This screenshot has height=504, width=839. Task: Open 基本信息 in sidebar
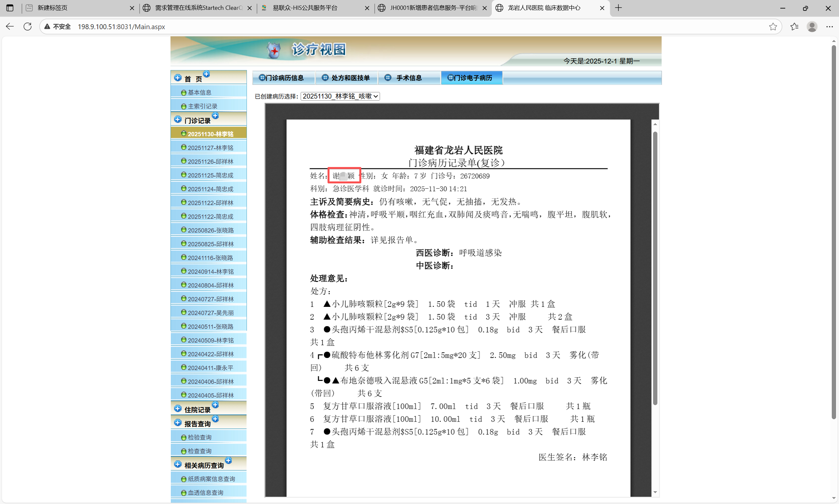pyautogui.click(x=200, y=92)
